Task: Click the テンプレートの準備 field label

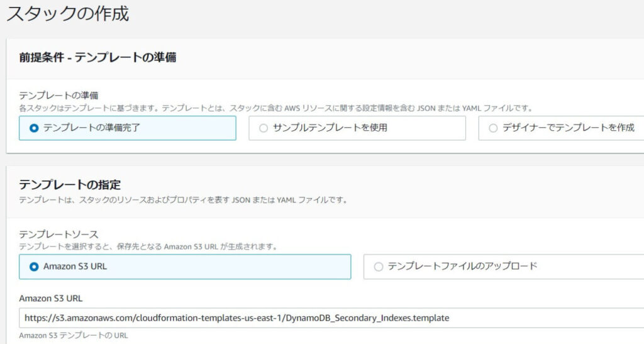Action: 58,95
